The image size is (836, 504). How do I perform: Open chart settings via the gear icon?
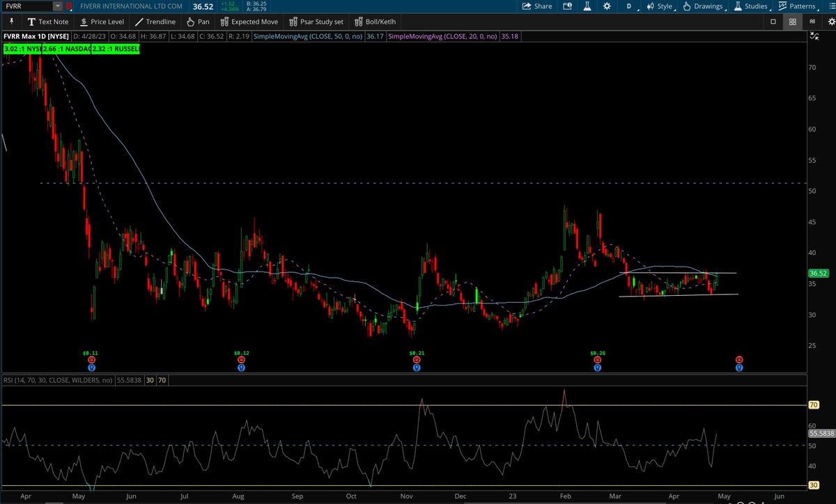pyautogui.click(x=606, y=6)
